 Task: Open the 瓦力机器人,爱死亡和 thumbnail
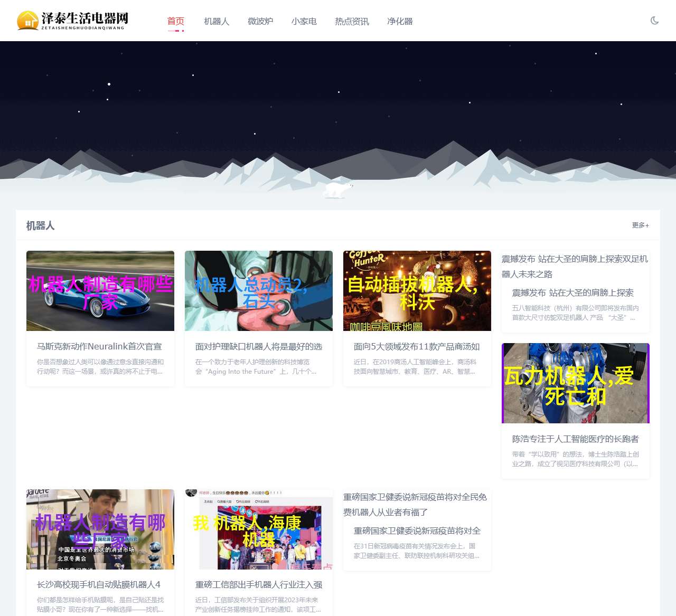click(x=576, y=383)
